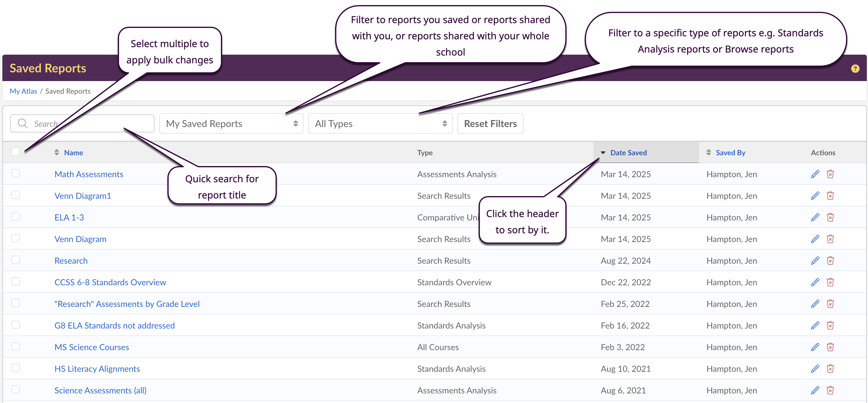Toggle the select-all checkbox in table header
This screenshot has height=403, width=868.
coord(16,152)
